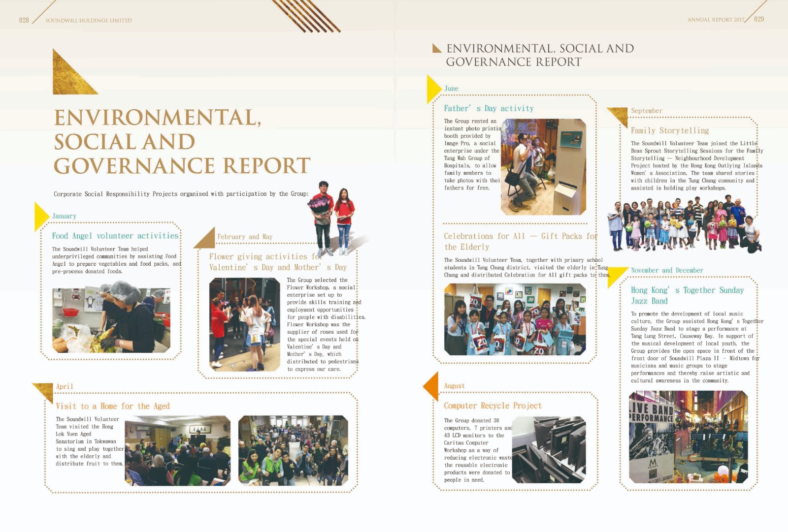Image resolution: width=788 pixels, height=532 pixels.
Task: Open the Family Storytelling group photo
Action: 685,223
